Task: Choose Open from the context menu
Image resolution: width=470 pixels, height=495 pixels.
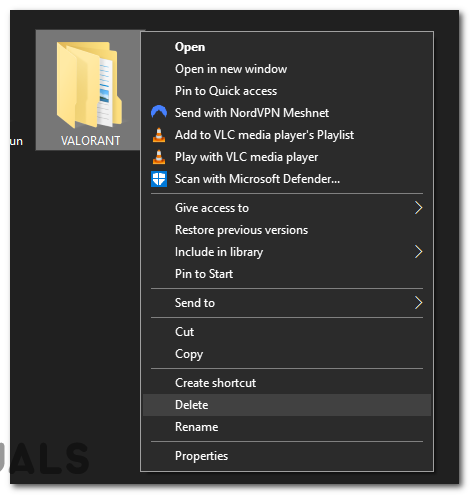Action: (287, 47)
